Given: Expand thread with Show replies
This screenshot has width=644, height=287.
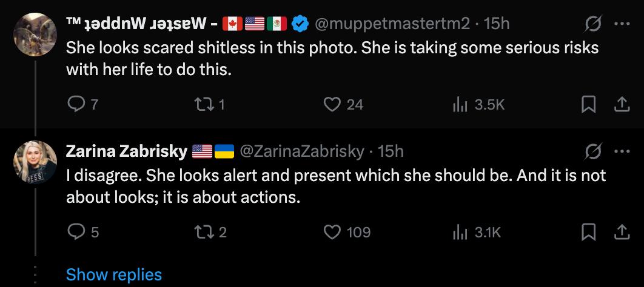Looking at the screenshot, I should (114, 274).
